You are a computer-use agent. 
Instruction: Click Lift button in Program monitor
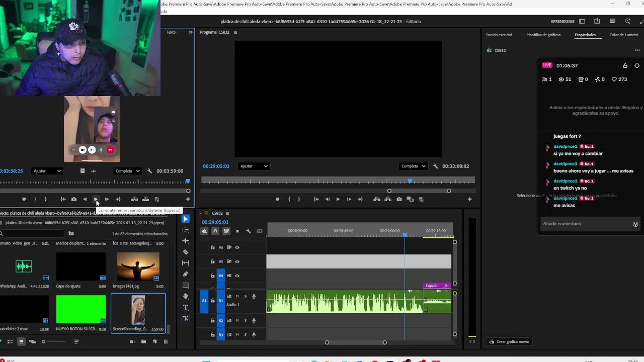point(377,199)
